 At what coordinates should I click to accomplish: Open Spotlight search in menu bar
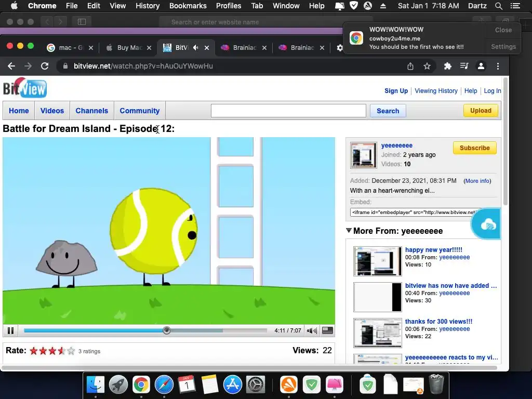click(498, 6)
